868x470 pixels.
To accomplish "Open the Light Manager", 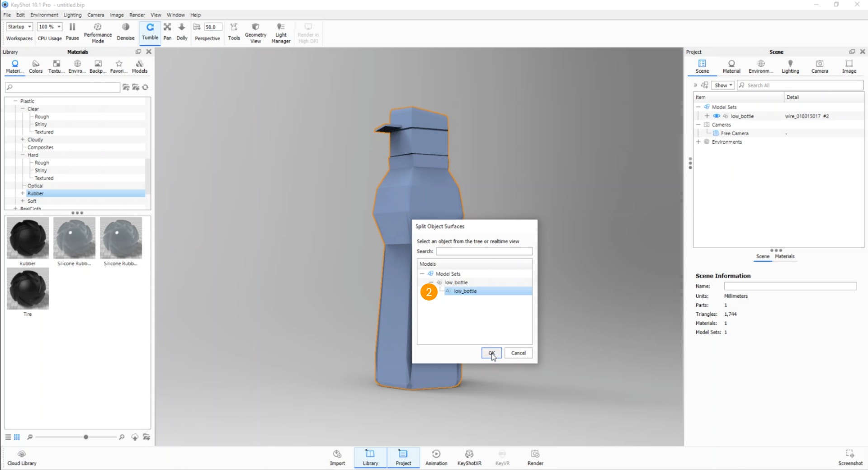I will tap(281, 32).
